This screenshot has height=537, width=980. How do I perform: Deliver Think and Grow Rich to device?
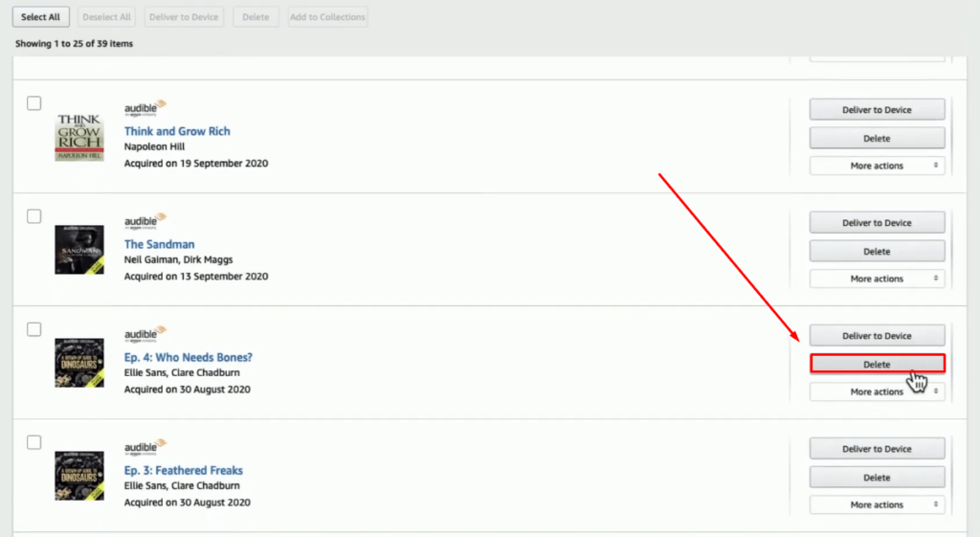[877, 109]
